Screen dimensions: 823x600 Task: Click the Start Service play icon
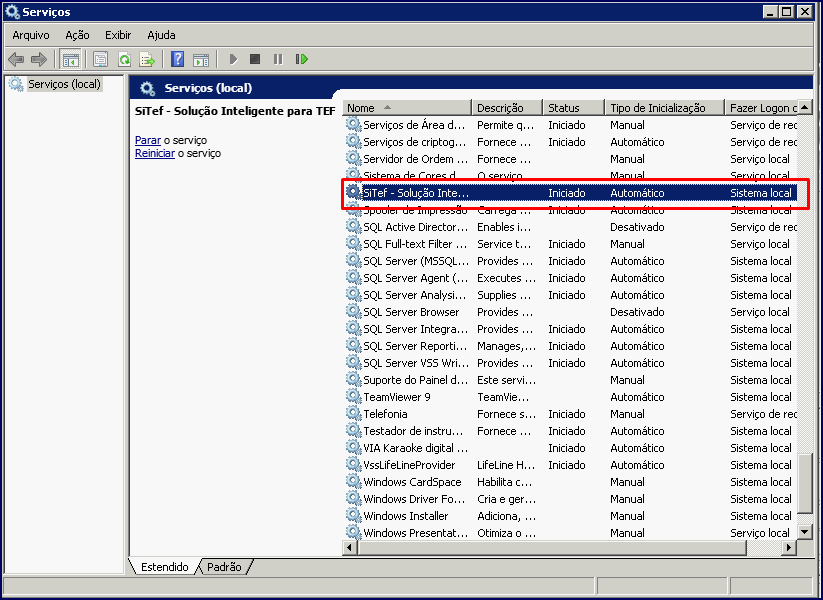pyautogui.click(x=234, y=59)
